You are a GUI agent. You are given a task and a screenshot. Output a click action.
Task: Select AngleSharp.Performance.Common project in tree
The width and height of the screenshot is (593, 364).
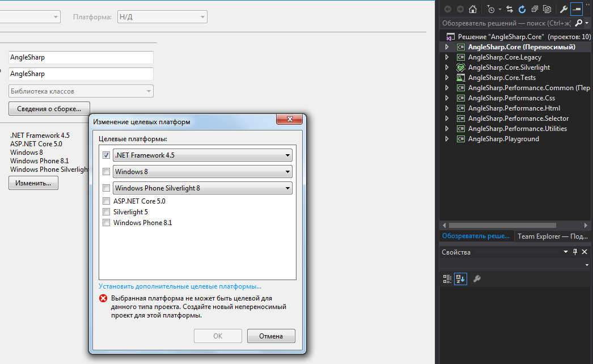[529, 88]
